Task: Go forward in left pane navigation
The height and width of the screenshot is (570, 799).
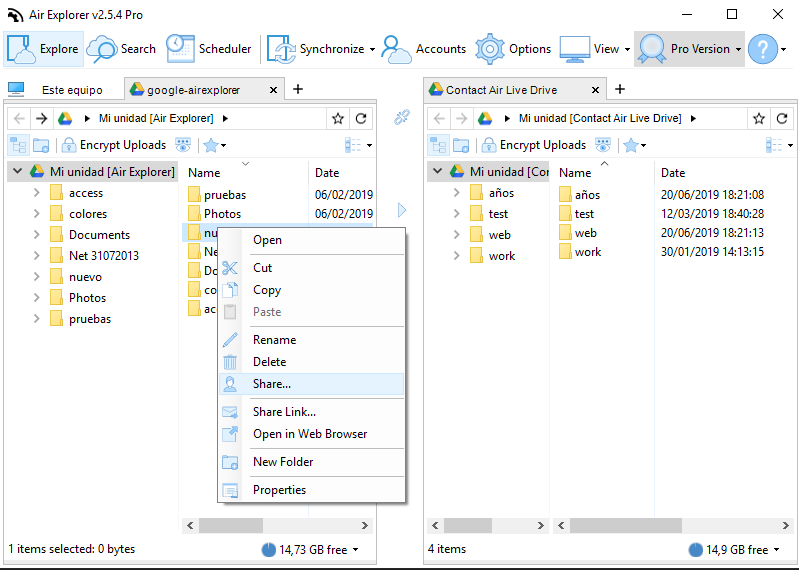Action: [x=41, y=119]
